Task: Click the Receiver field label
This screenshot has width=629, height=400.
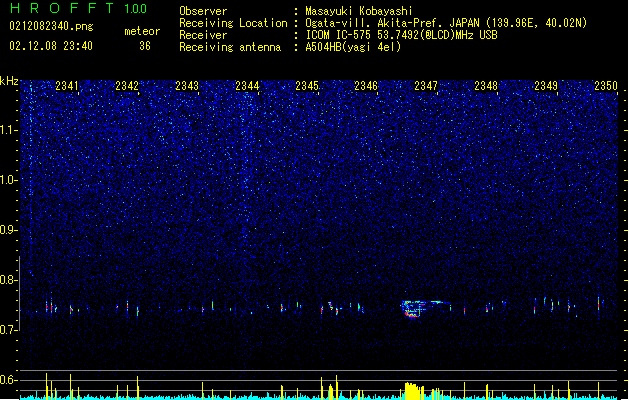Action: click(203, 35)
